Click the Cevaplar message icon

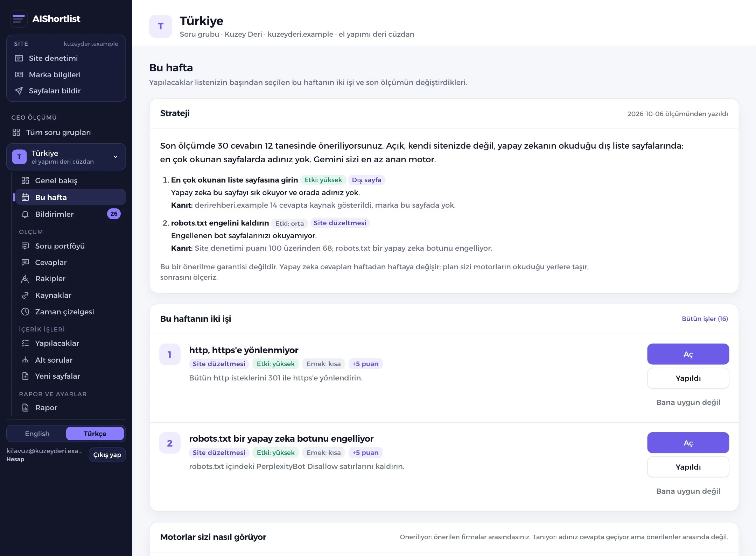pyautogui.click(x=25, y=263)
